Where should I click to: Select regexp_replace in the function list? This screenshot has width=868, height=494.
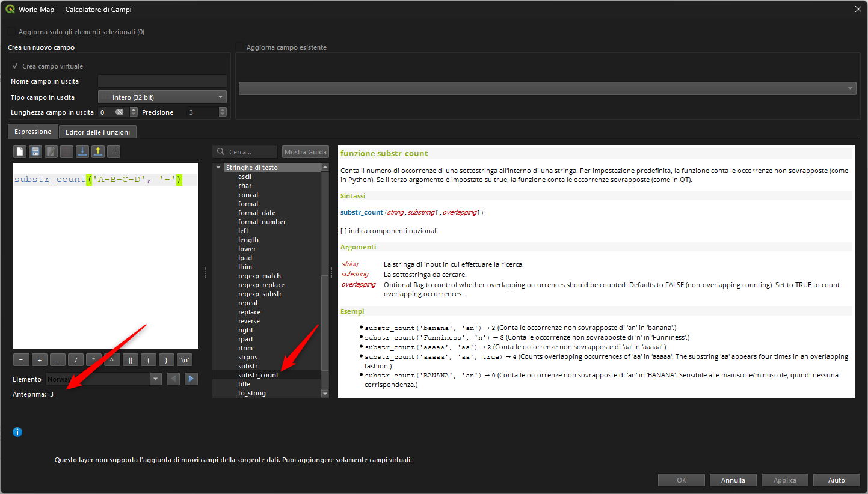tap(261, 285)
